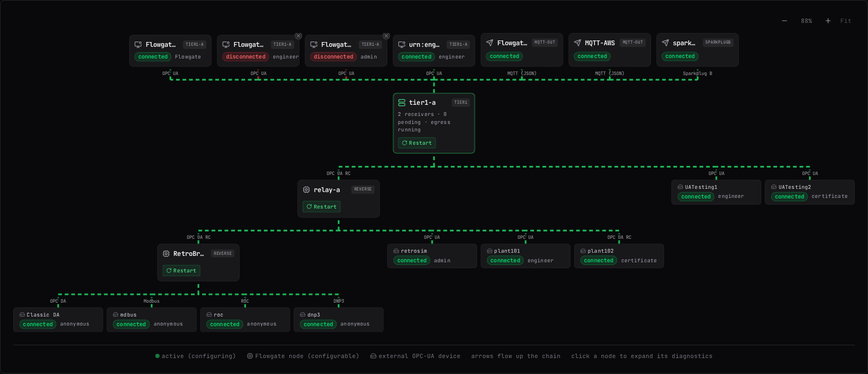This screenshot has height=374, width=868.
Task: Click the Classic DA device name
Action: [x=43, y=315]
